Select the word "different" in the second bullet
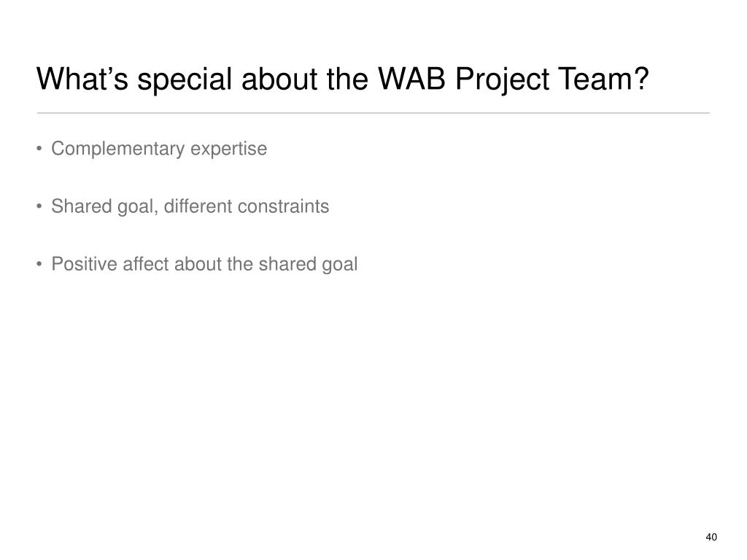 (x=198, y=206)
